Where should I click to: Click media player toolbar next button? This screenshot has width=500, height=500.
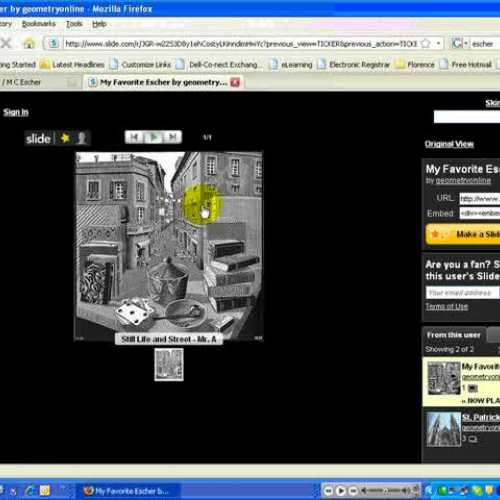coord(353,491)
